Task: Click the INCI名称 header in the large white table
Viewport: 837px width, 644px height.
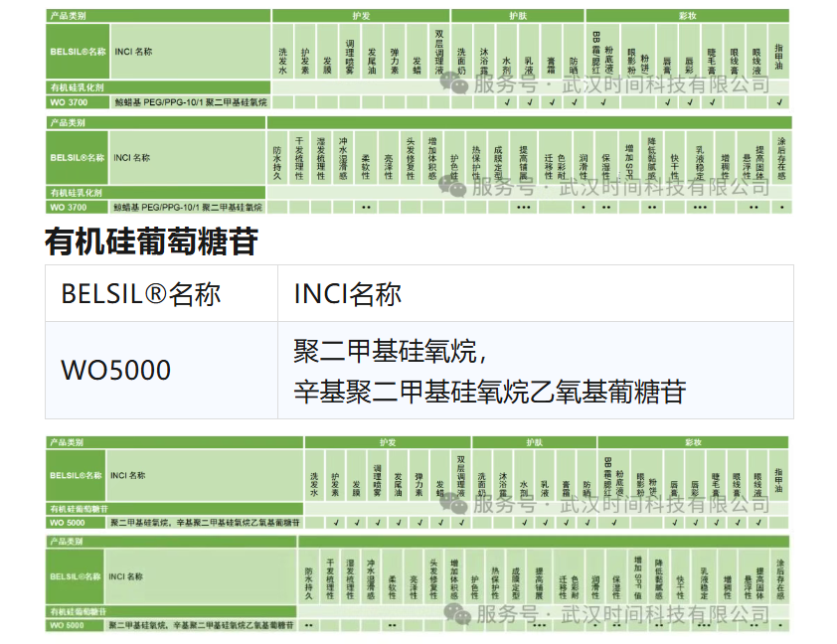Action: 347,294
